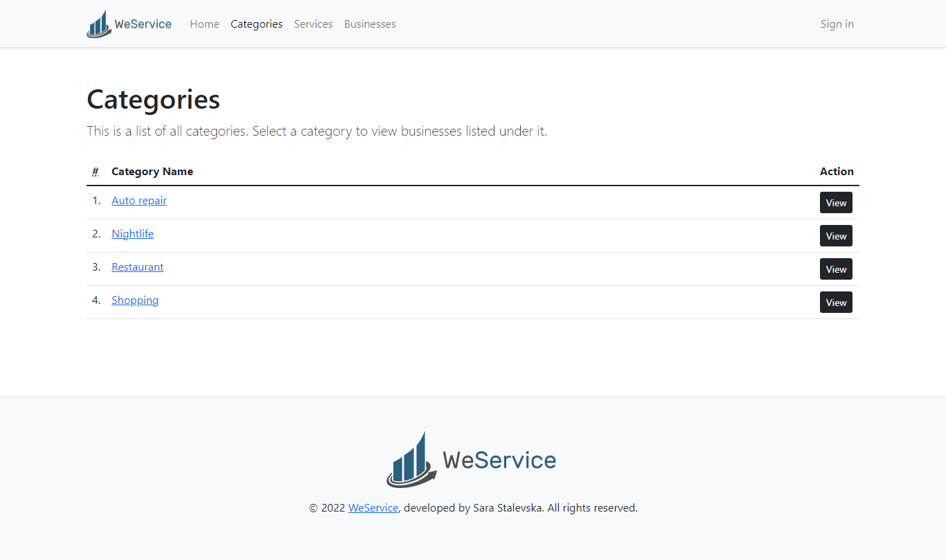This screenshot has width=946, height=560.
Task: Click the # column header
Action: 96,172
